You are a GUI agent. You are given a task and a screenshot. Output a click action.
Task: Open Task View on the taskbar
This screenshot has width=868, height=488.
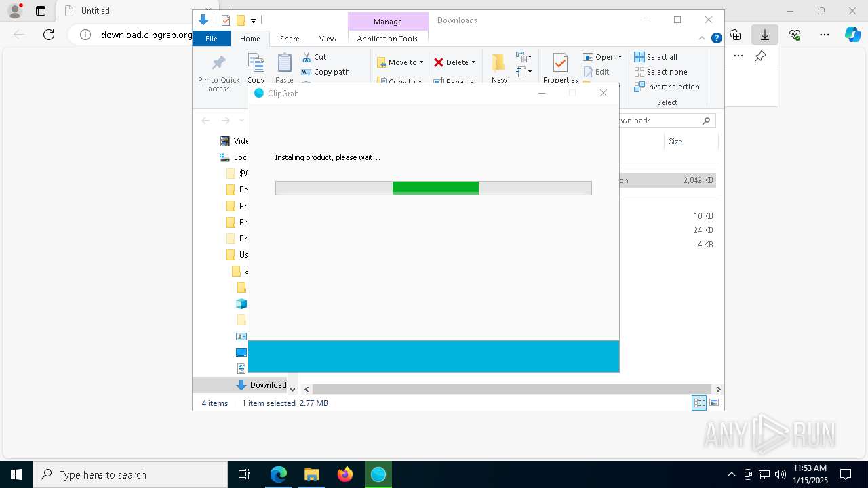tap(244, 474)
